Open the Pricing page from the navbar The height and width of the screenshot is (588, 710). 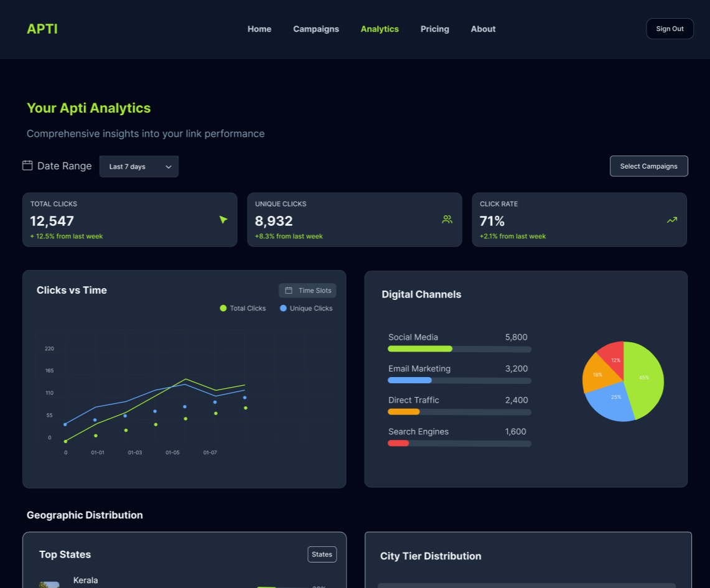(x=434, y=29)
